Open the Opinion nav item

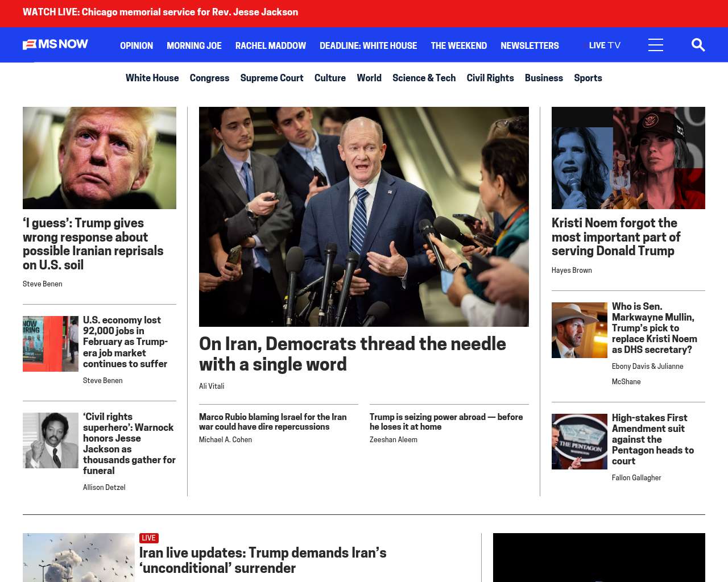pyautogui.click(x=136, y=45)
